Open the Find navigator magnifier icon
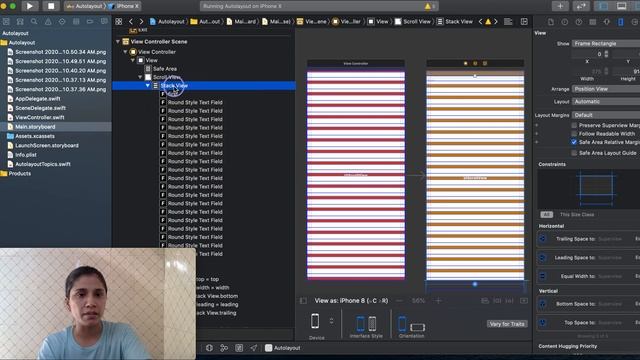640x360 pixels. tap(34, 22)
